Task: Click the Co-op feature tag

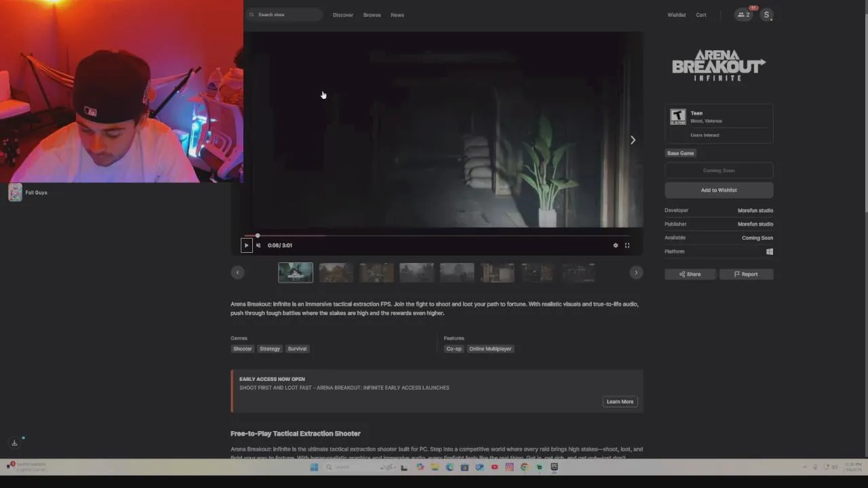Action: 454,349
